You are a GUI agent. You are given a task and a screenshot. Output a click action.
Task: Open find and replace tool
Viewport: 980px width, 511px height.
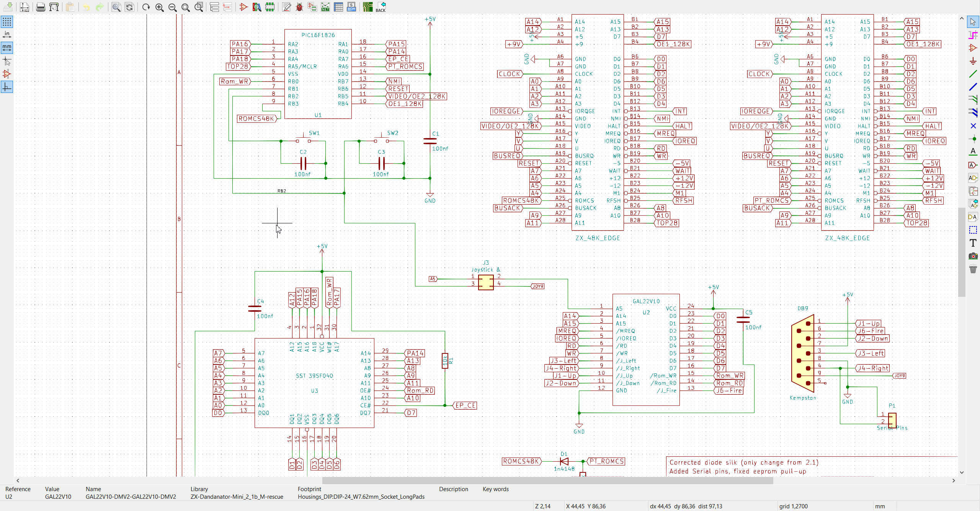pyautogui.click(x=129, y=7)
